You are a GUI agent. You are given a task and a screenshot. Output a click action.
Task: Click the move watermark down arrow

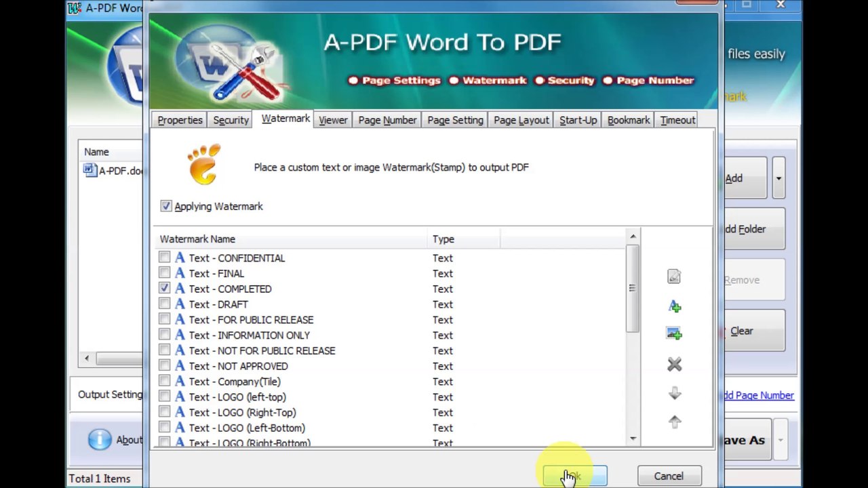click(674, 393)
